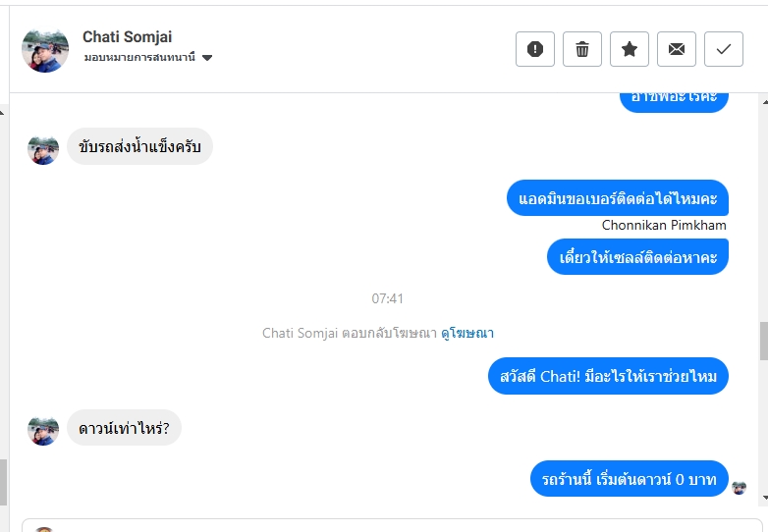
Task: Click the รถร้านนี้ เริ่มต้นดาวน์ 0 บาท bubble
Action: coord(629,479)
